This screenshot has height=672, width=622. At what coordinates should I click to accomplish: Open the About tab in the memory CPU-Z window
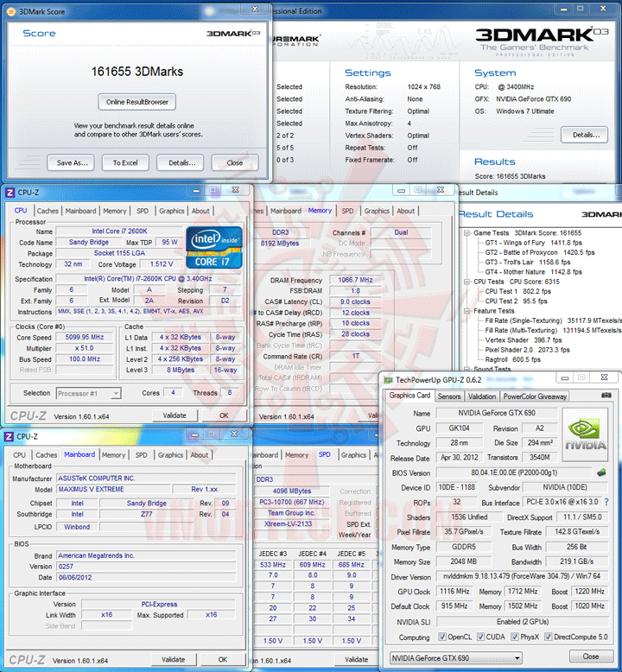pyautogui.click(x=405, y=211)
